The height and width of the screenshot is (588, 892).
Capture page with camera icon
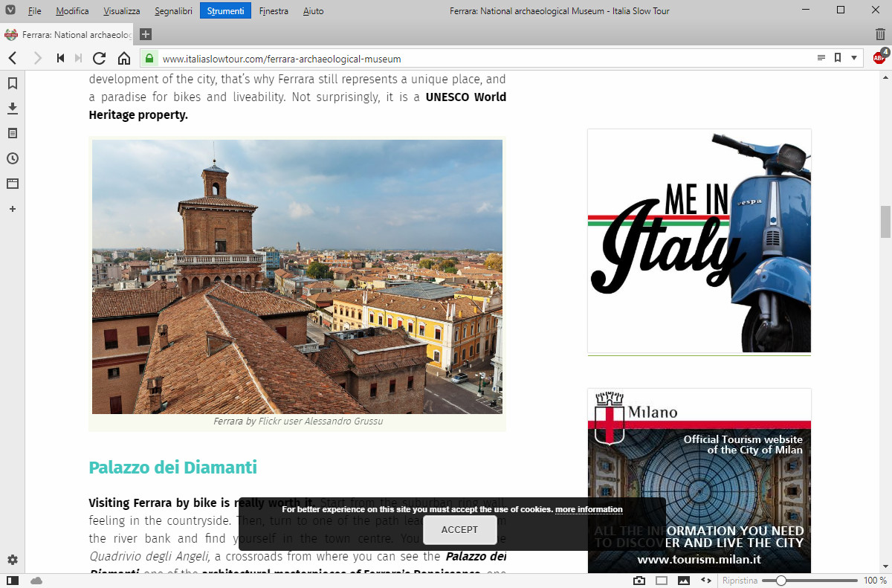pos(639,581)
